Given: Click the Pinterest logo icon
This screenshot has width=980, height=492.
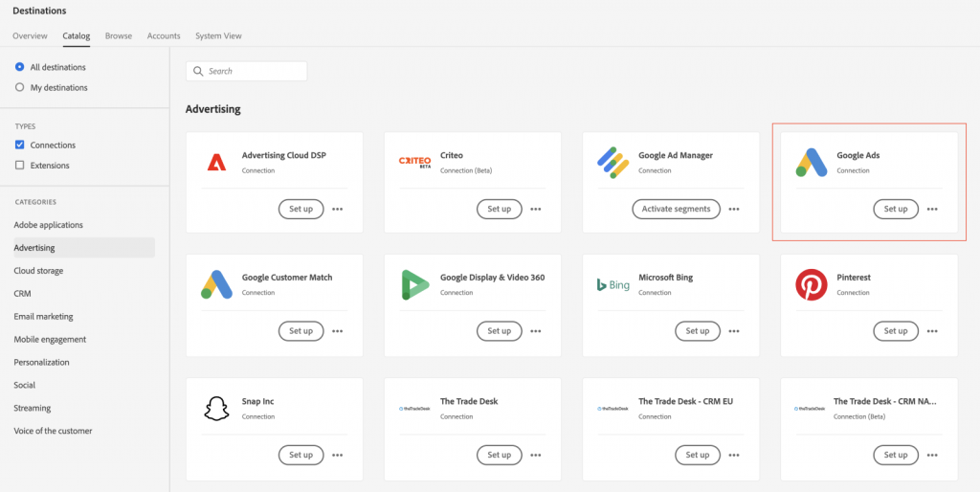Looking at the screenshot, I should (x=812, y=284).
